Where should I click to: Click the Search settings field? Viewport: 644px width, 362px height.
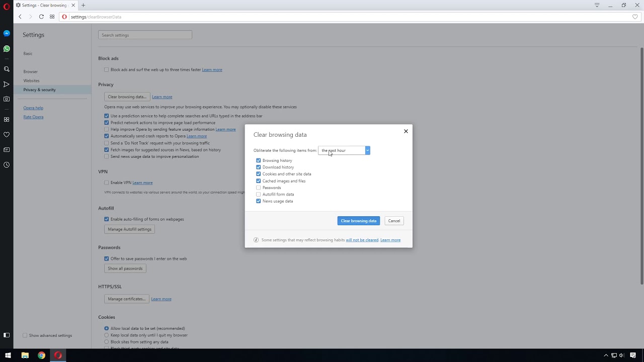pyautogui.click(x=145, y=35)
